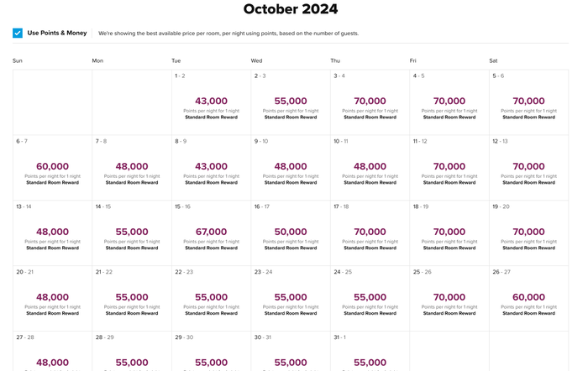Choose the October 23 - 24 Wednesday cell

(291, 298)
